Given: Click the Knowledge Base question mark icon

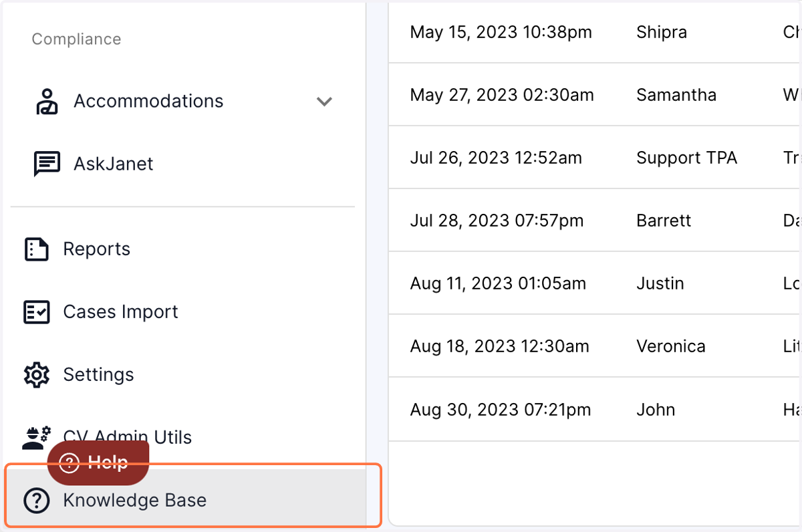Looking at the screenshot, I should point(36,501).
